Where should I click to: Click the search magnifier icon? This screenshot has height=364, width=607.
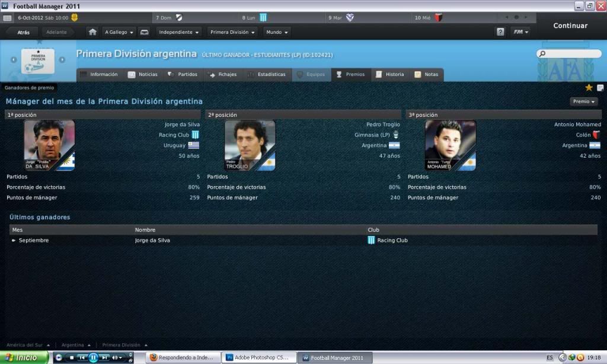tap(542, 54)
